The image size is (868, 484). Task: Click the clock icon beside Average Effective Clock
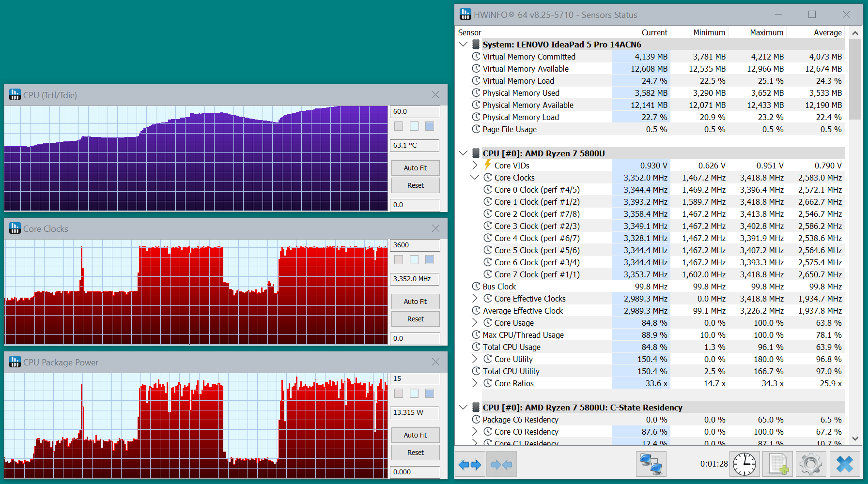(476, 310)
